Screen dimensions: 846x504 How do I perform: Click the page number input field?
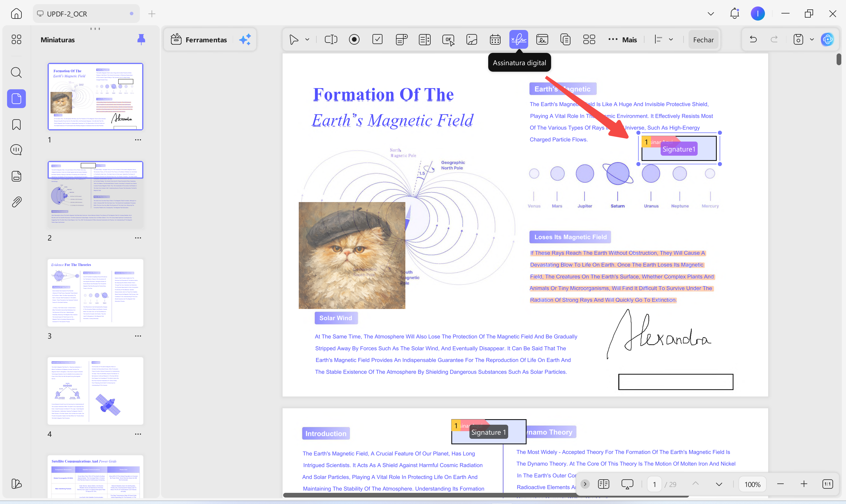(654, 484)
